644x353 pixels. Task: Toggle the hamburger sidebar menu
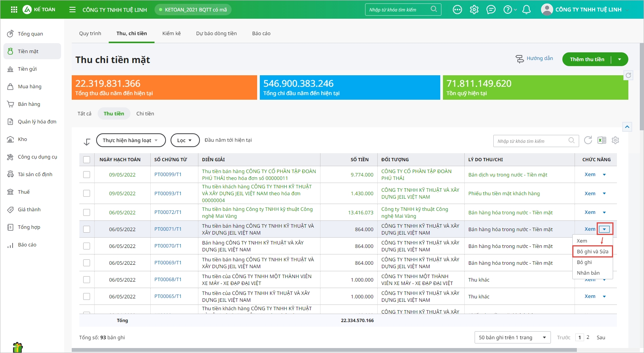click(x=72, y=10)
